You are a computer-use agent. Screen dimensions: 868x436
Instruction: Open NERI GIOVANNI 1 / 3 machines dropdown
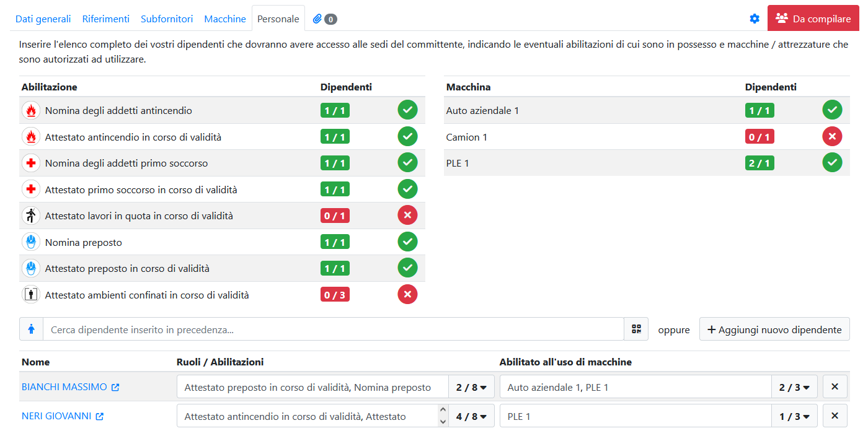click(794, 416)
